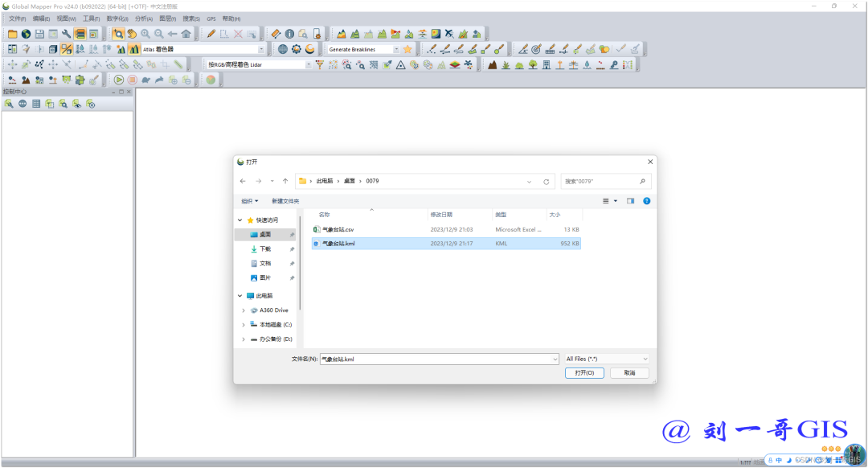Image resolution: width=868 pixels, height=468 pixels.
Task: Select the 气象台站.kml file
Action: point(446,244)
